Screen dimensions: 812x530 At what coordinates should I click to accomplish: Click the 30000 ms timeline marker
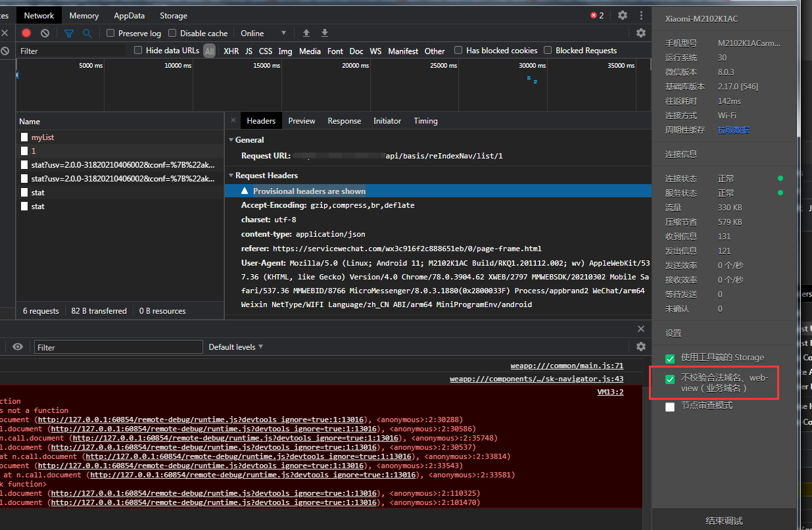(532, 66)
